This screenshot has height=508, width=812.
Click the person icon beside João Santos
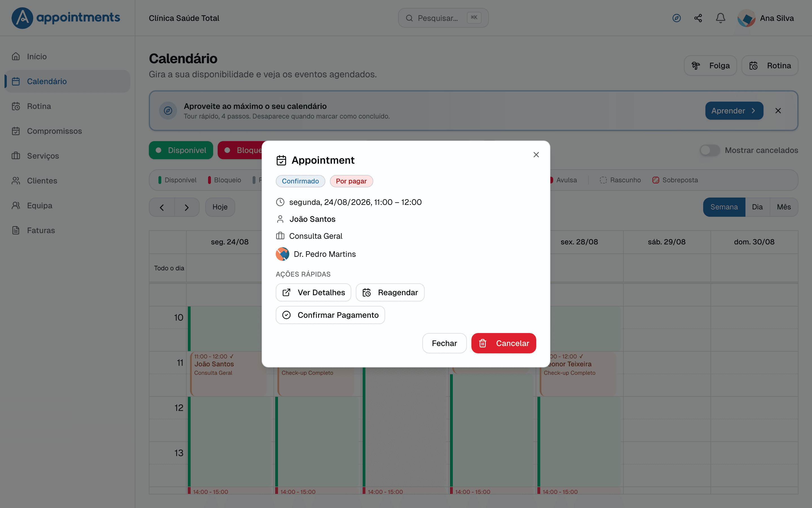click(280, 219)
